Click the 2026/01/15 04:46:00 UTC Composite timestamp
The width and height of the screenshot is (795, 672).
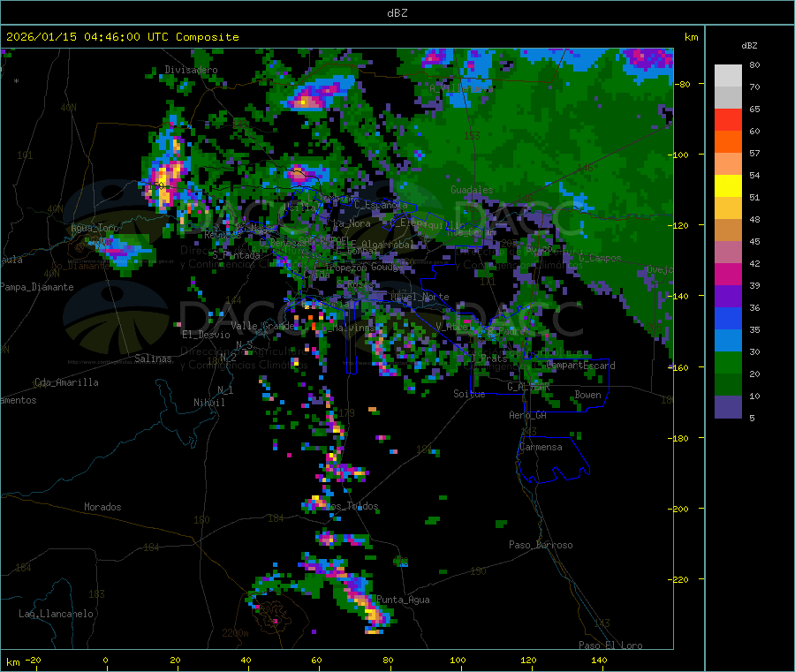point(122,37)
